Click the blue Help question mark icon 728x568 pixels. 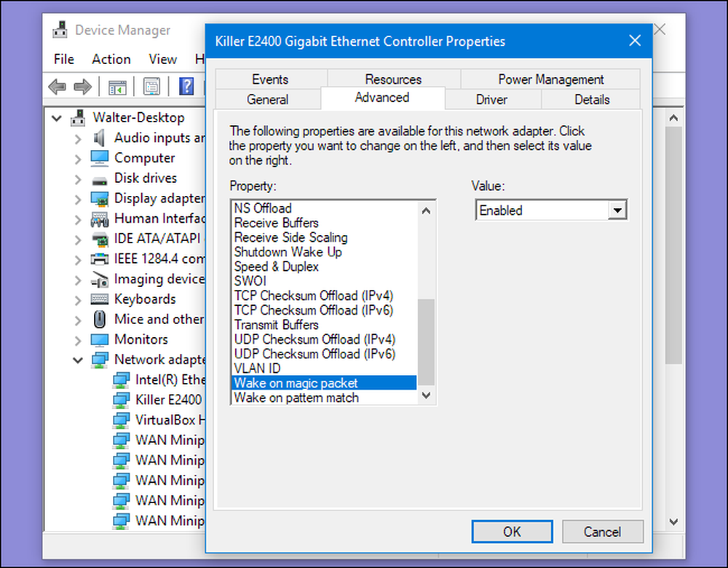click(x=186, y=87)
